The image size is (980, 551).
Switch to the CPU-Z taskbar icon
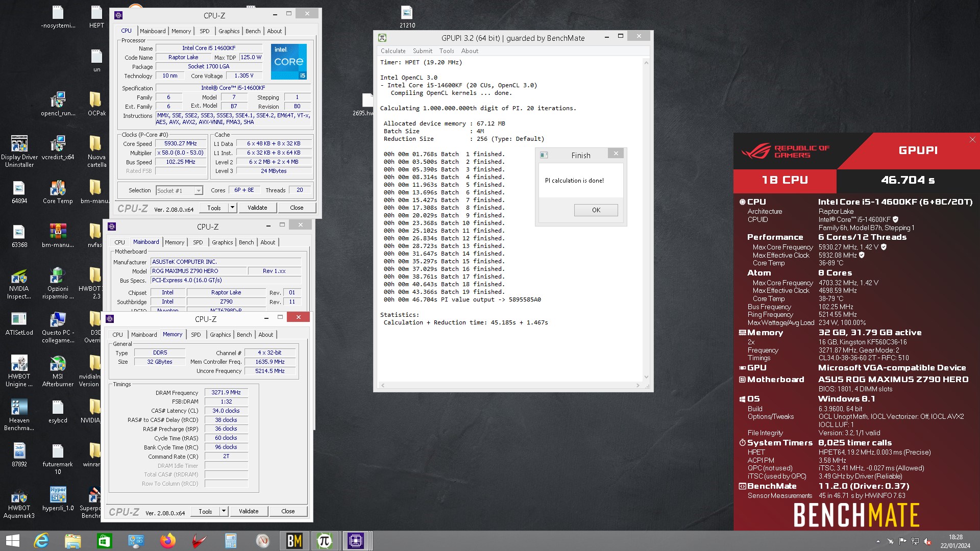click(x=356, y=541)
